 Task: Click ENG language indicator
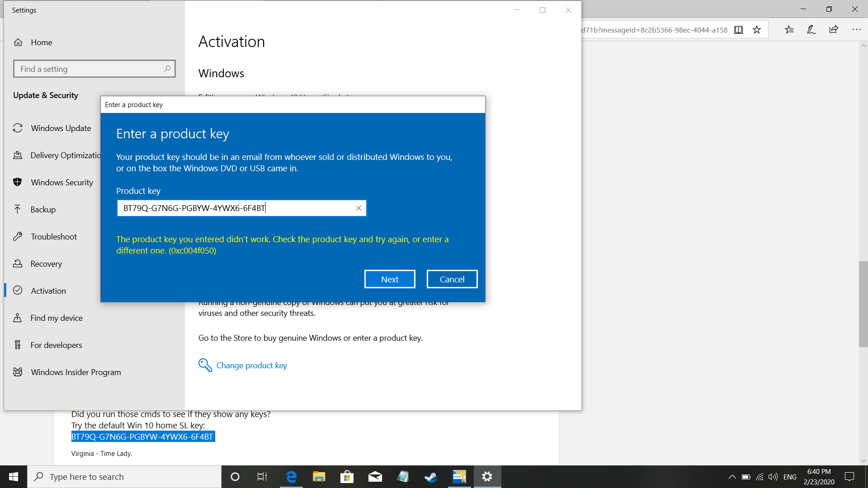790,477
